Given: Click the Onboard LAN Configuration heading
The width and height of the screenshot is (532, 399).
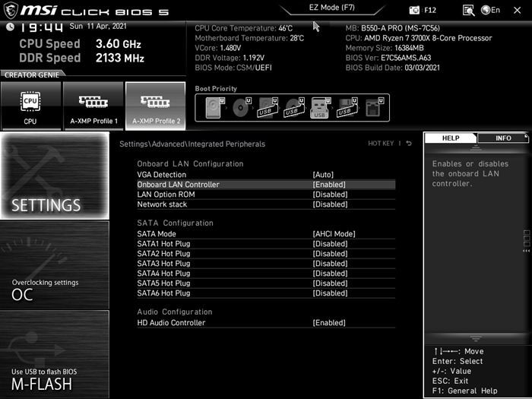Looking at the screenshot, I should tap(190, 163).
